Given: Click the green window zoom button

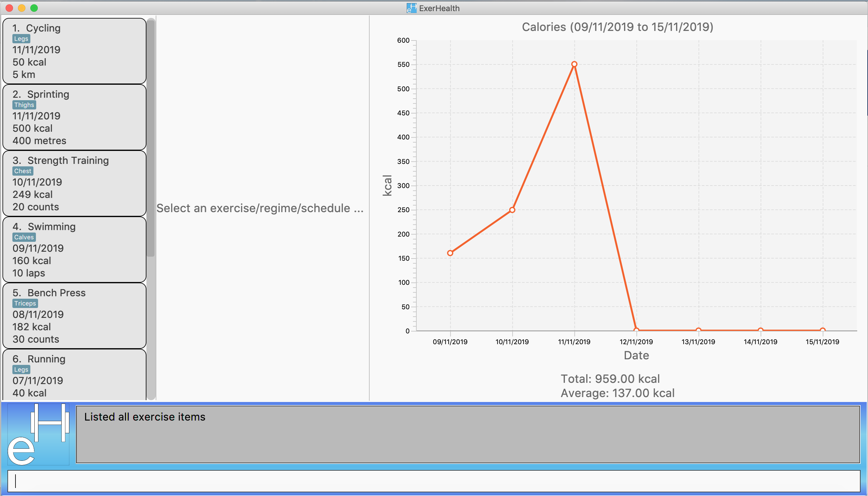Looking at the screenshot, I should point(34,8).
